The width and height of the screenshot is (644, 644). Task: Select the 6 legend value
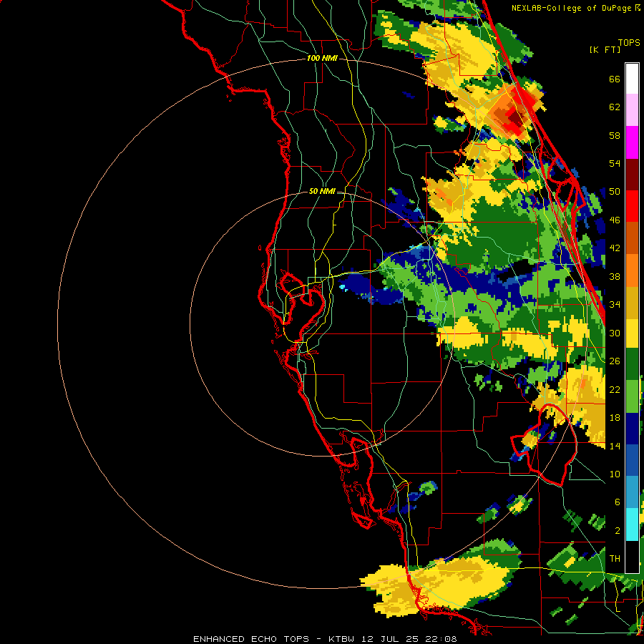pos(617,502)
